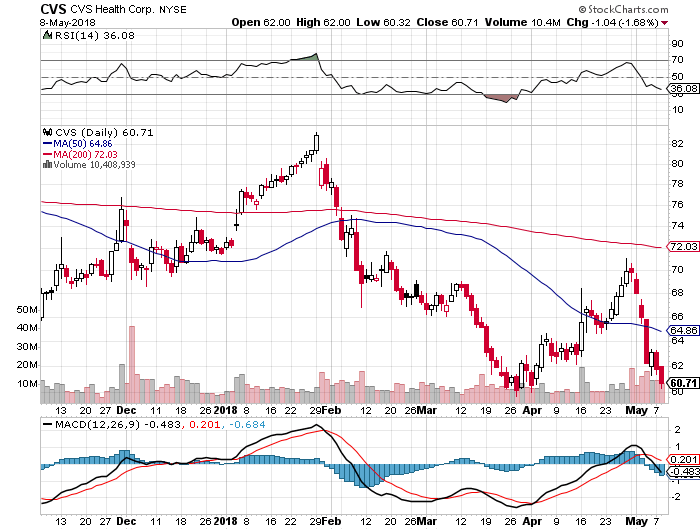Click the red 72.03 tag on price axis
This screenshot has width=700, height=530.
pos(683,246)
